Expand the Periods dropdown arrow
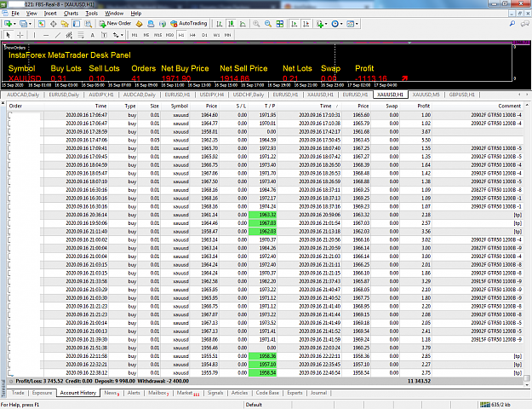The image size is (532, 409). click(341, 24)
